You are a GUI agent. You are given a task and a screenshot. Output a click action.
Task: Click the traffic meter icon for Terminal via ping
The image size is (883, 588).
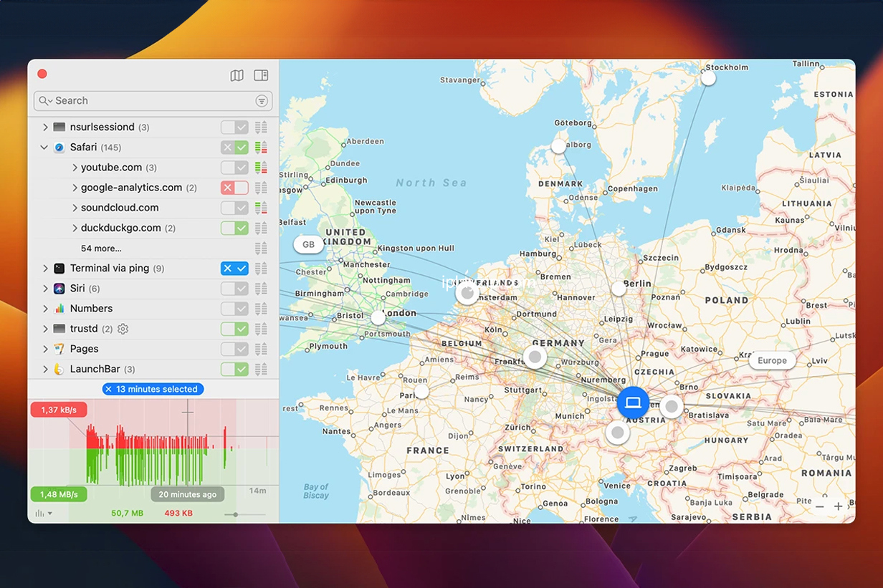click(261, 269)
